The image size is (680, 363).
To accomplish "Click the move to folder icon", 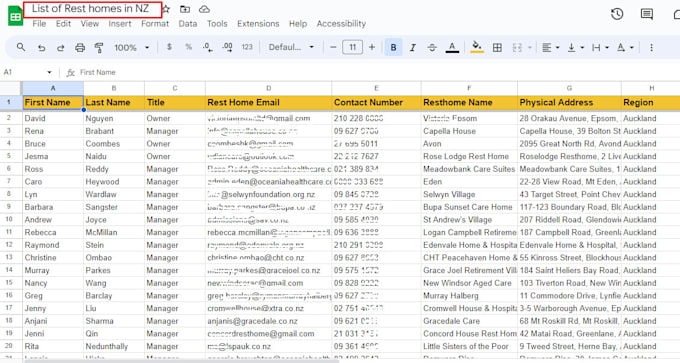I will click(x=185, y=9).
